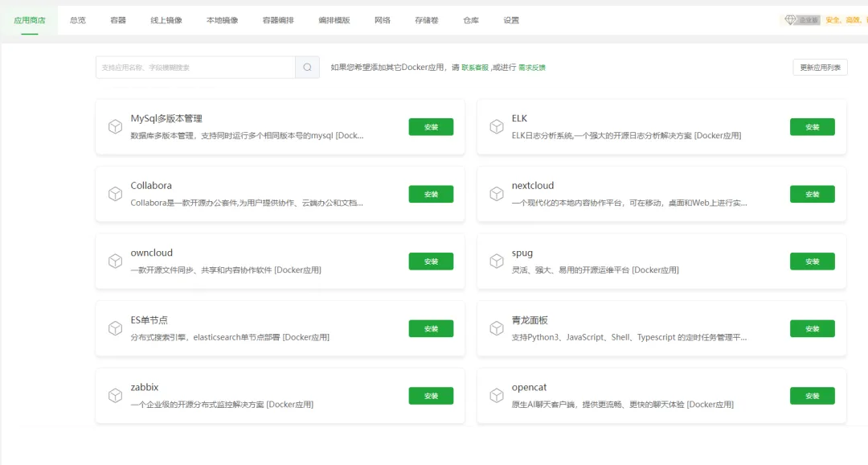Click the opencat app title
The width and height of the screenshot is (868, 465).
[x=529, y=388]
